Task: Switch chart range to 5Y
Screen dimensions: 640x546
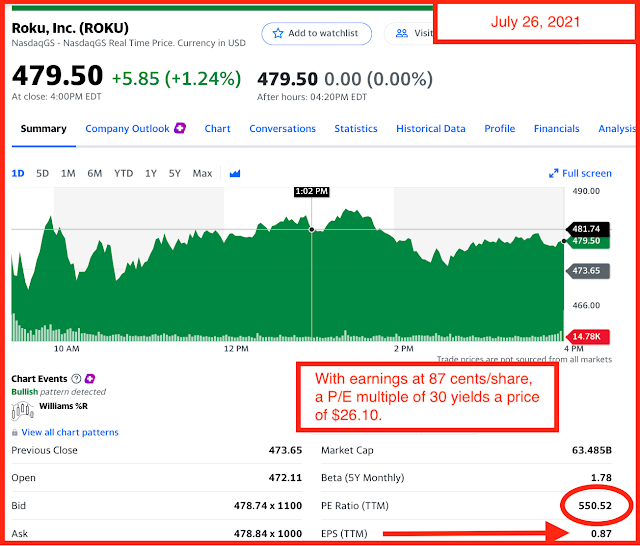Action: tap(175, 173)
